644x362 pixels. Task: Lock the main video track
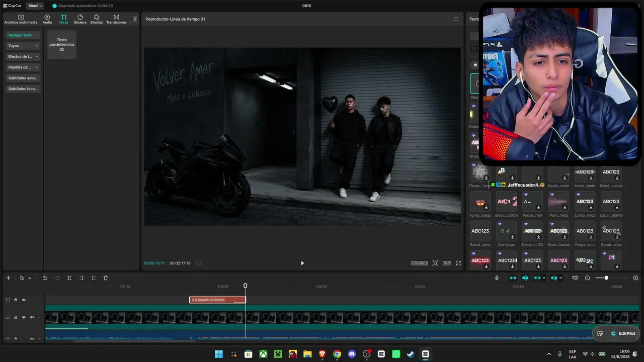tap(16, 317)
